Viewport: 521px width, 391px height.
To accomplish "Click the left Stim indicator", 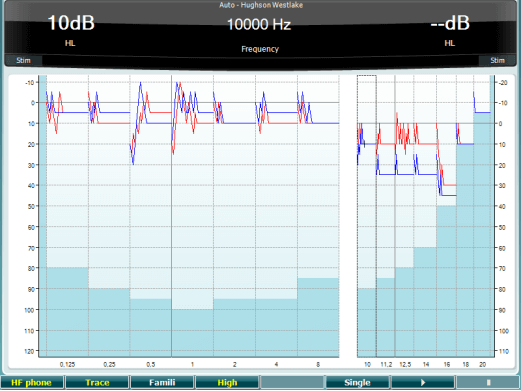I will point(23,61).
